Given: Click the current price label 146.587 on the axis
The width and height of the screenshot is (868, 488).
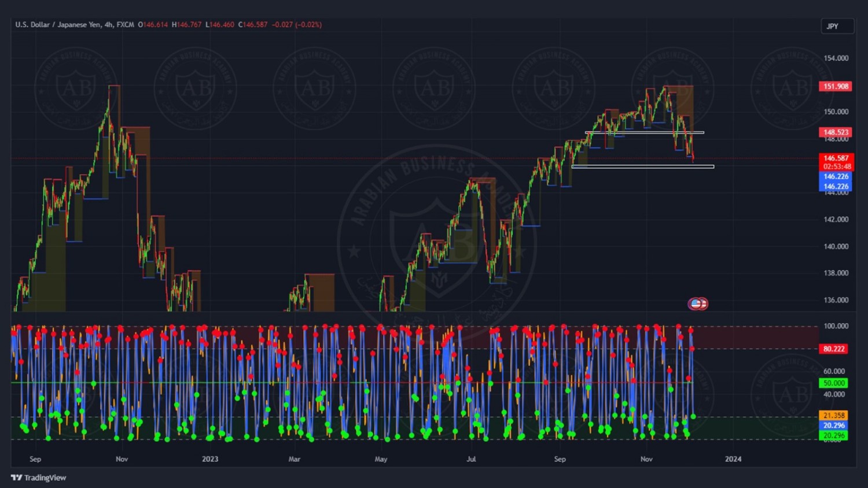Looking at the screenshot, I should (x=836, y=158).
